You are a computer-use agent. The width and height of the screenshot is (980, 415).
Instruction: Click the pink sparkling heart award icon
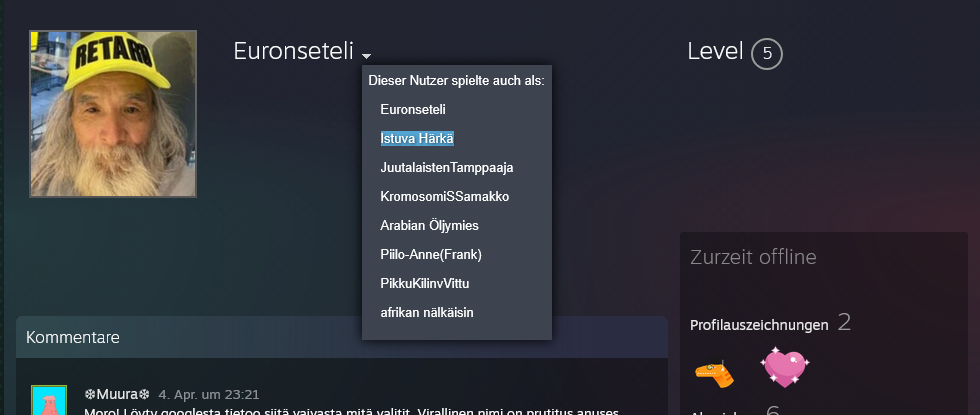tap(785, 367)
